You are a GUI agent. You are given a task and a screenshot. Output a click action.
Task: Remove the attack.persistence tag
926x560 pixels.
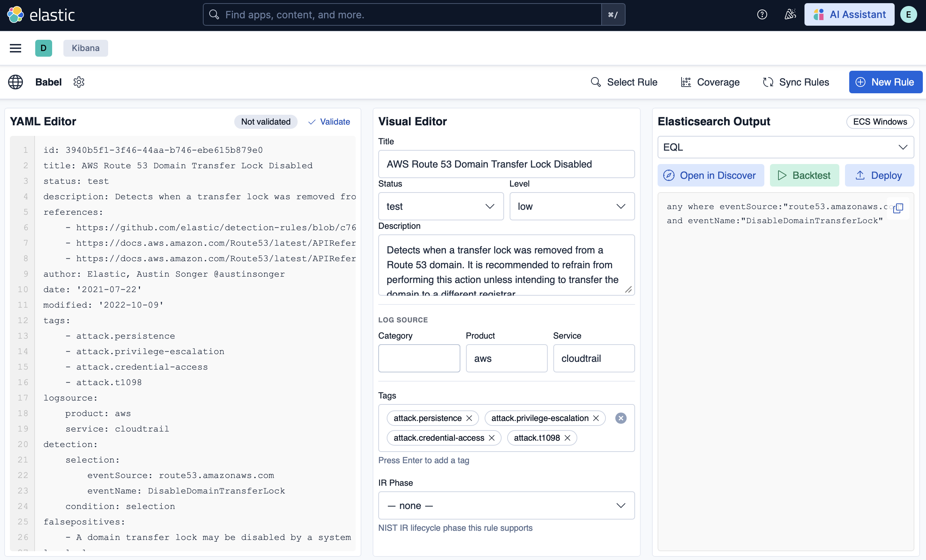pos(469,418)
